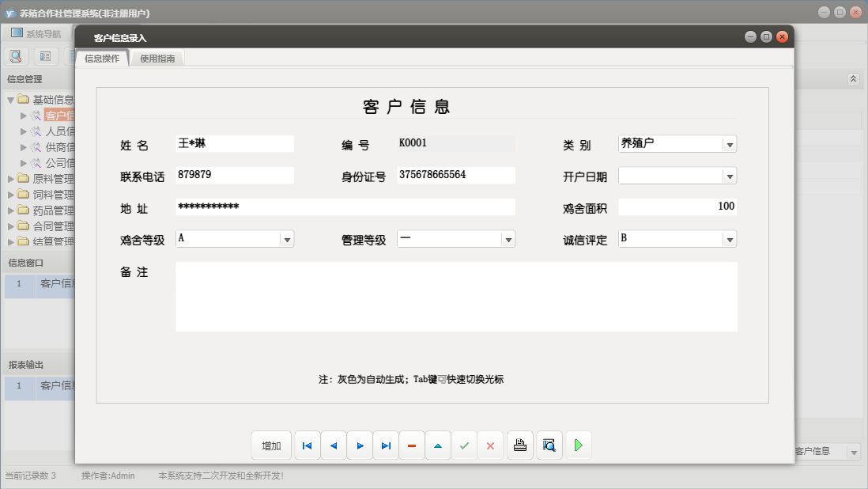
Task: Cancel editing with the red X icon
Action: coord(490,445)
